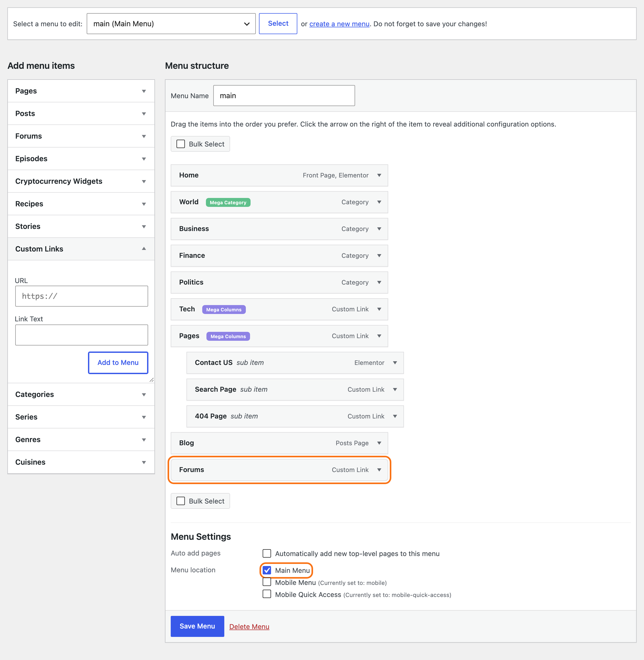Check the Mobile Quick Access location
The image size is (644, 660).
(x=267, y=594)
